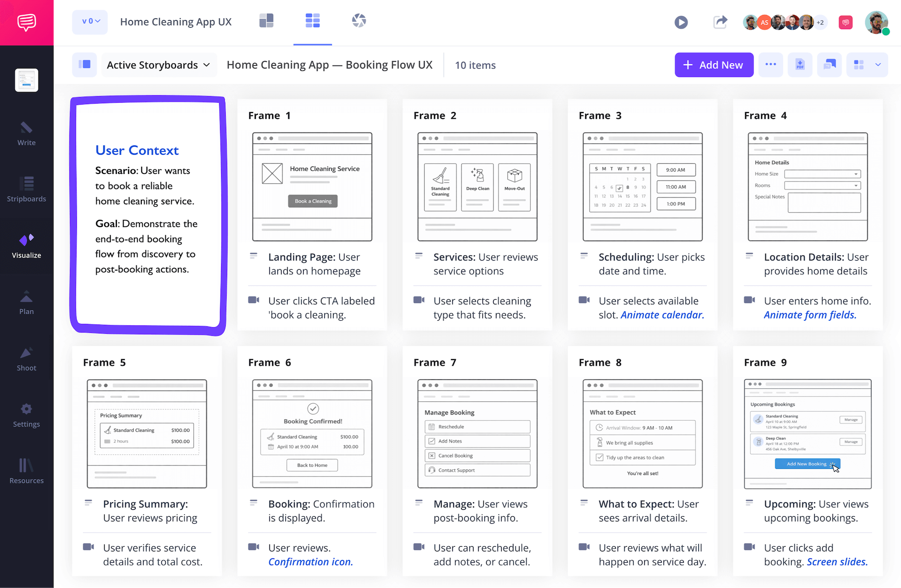
Task: Uncheck Add Notes in Frame 7 wireframe
Action: (432, 441)
